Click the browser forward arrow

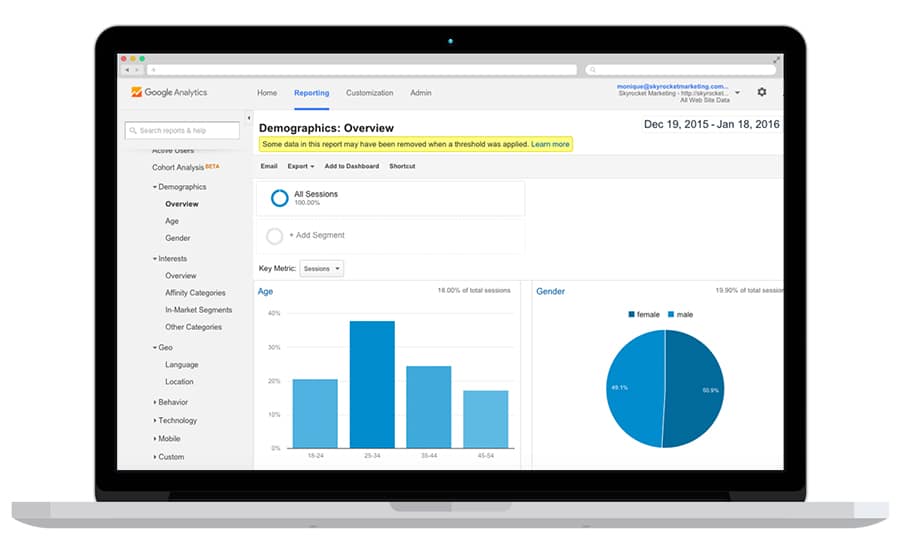click(x=137, y=70)
